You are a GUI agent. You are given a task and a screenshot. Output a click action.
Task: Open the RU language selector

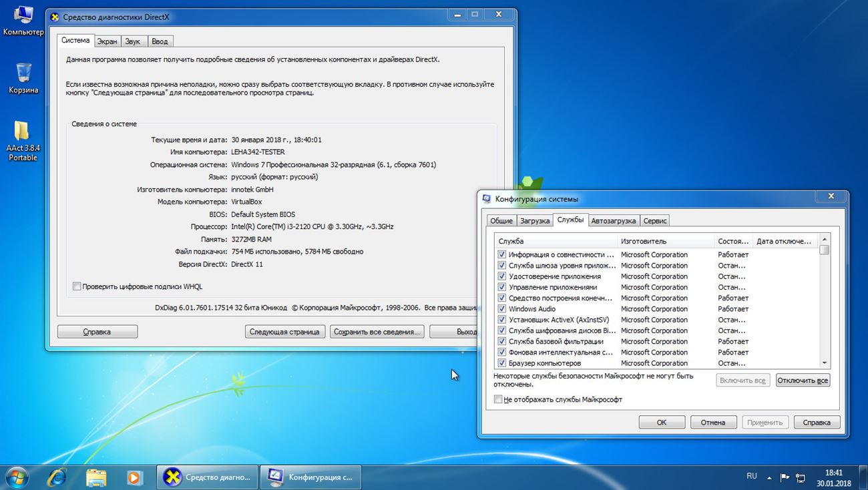click(x=752, y=476)
